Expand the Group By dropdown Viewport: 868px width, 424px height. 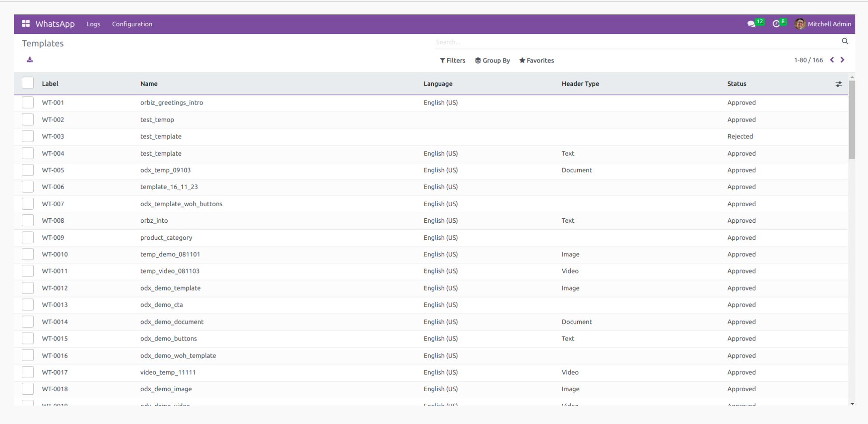coord(492,60)
